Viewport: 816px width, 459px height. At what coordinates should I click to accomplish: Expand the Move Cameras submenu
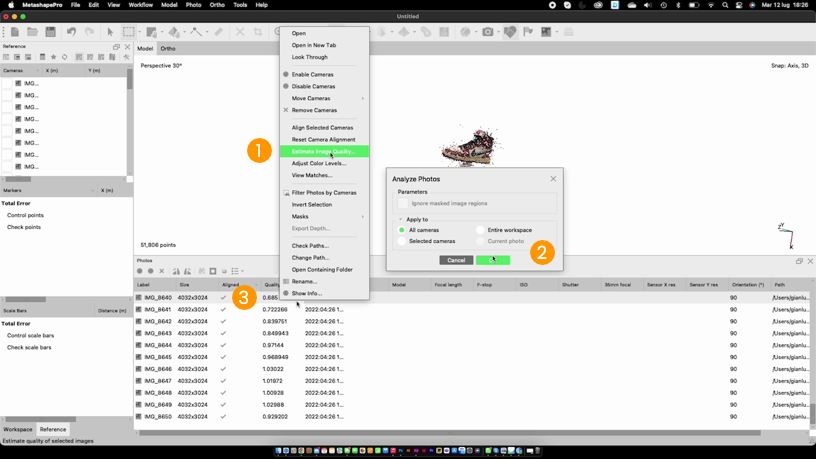click(324, 98)
